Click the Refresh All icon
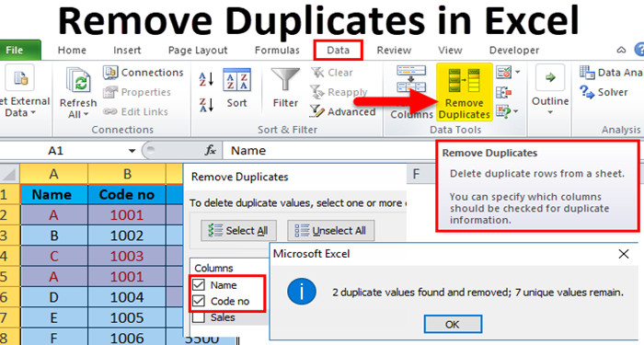Viewport: 644px width, 345px height. tap(78, 80)
